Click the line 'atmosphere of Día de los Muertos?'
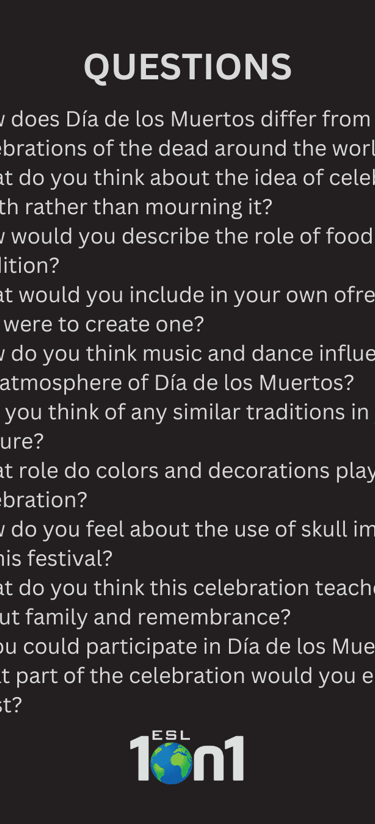375x824 pixels. point(177,384)
